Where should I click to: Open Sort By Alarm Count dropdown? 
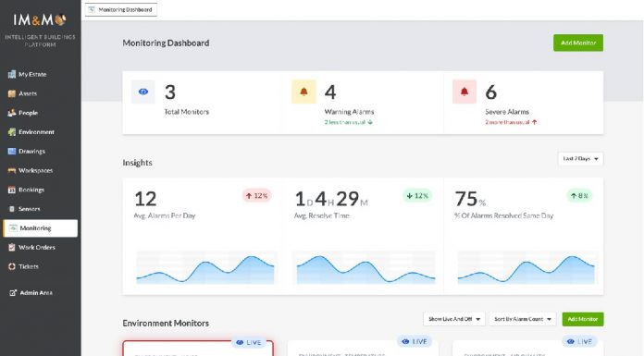pos(523,319)
